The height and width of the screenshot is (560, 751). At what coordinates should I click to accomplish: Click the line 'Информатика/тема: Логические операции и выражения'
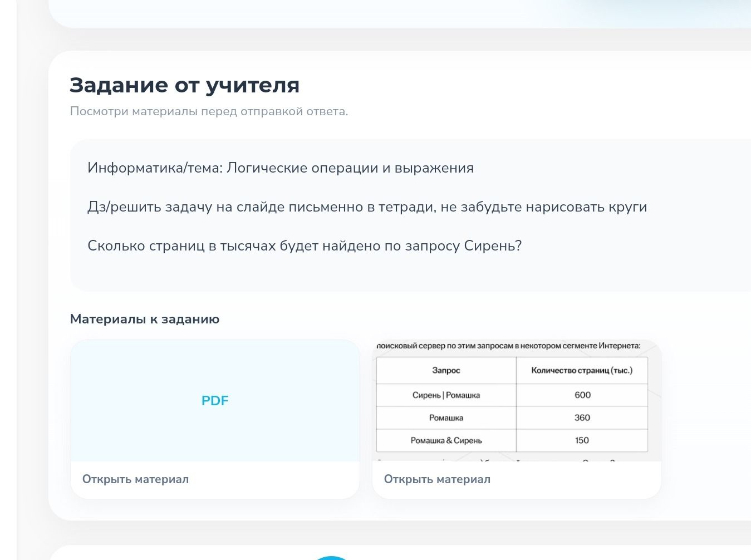click(281, 168)
